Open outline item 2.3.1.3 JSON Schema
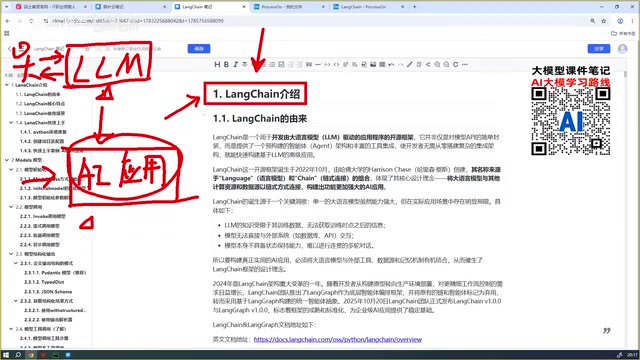Viewport: 640px width, 360px height. pyautogui.click(x=48, y=291)
